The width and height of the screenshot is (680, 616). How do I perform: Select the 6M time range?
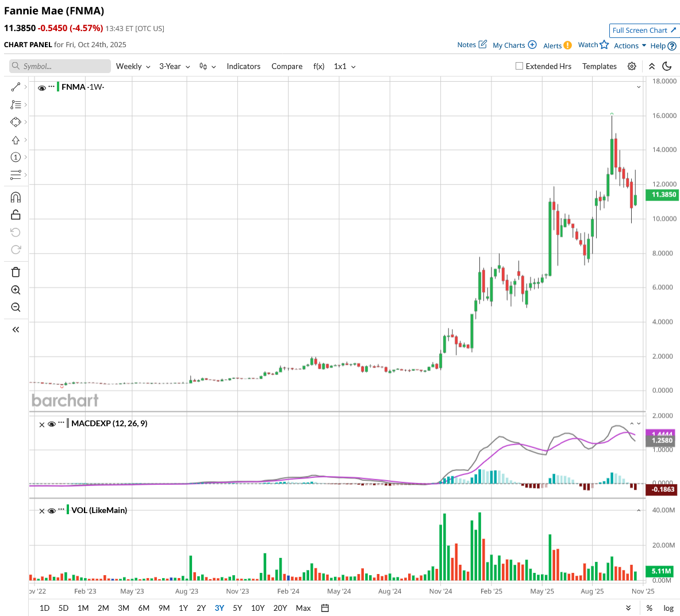pyautogui.click(x=144, y=608)
